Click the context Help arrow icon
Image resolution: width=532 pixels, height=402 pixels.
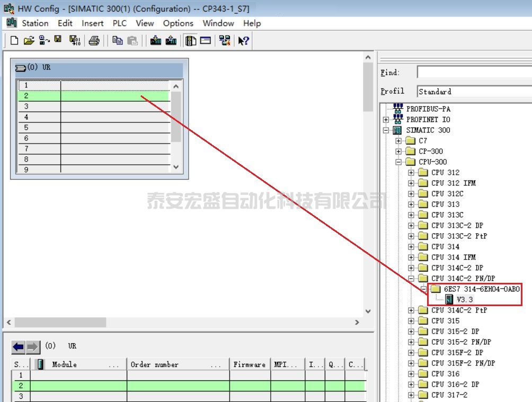click(x=243, y=41)
